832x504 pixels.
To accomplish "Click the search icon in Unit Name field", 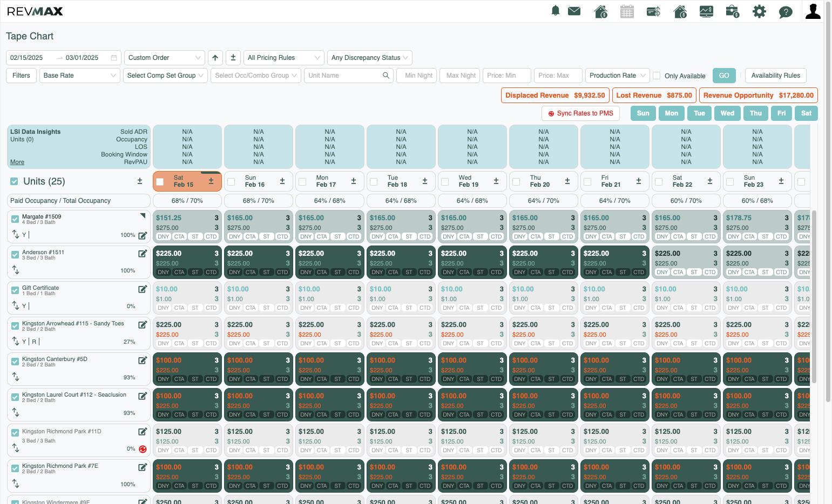I will click(386, 76).
